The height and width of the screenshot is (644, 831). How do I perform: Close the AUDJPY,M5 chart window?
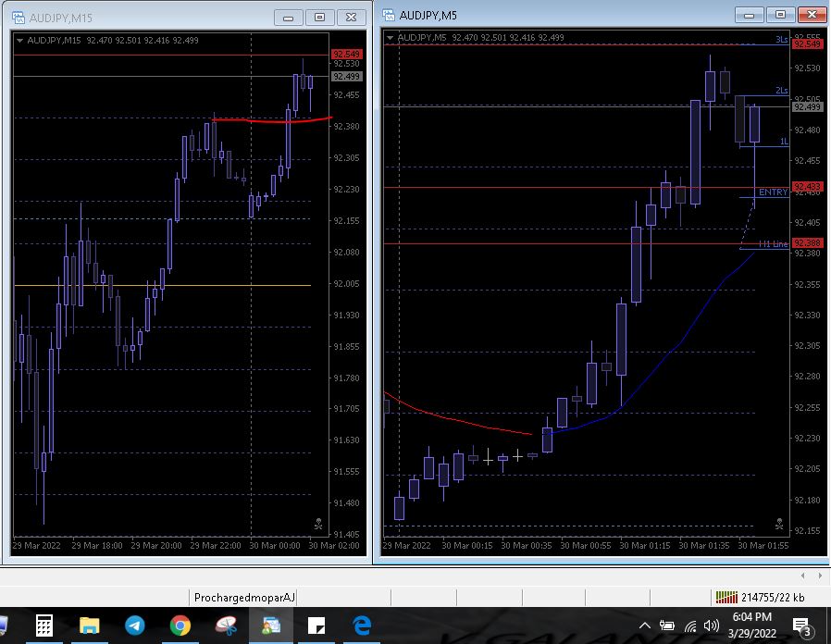[x=812, y=15]
